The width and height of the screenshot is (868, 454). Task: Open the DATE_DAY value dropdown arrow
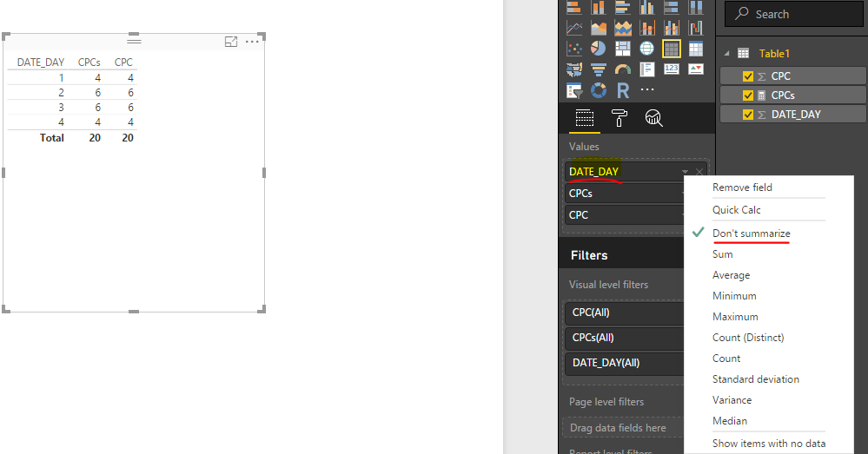tap(685, 172)
